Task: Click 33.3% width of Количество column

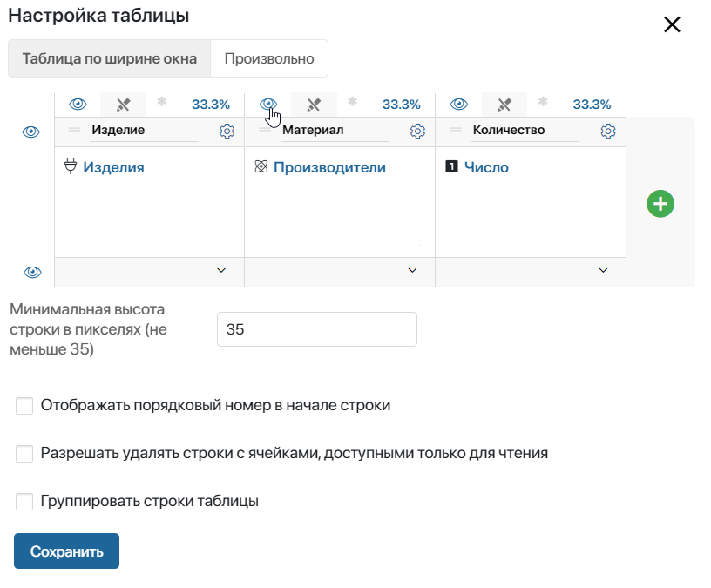Action: pos(592,105)
